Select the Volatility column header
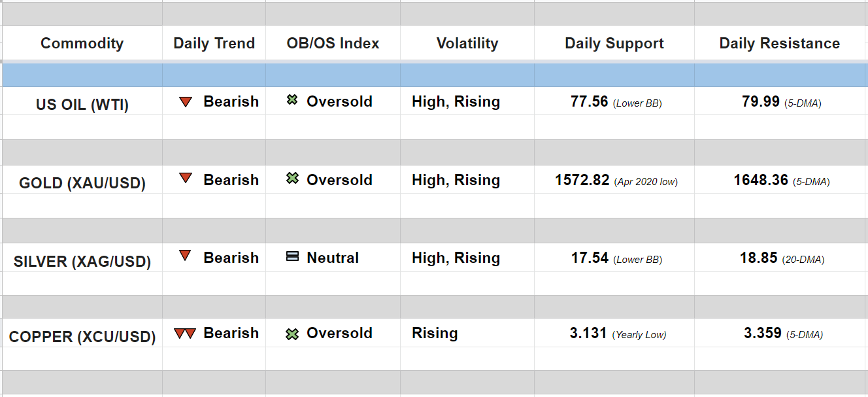 coord(467,44)
